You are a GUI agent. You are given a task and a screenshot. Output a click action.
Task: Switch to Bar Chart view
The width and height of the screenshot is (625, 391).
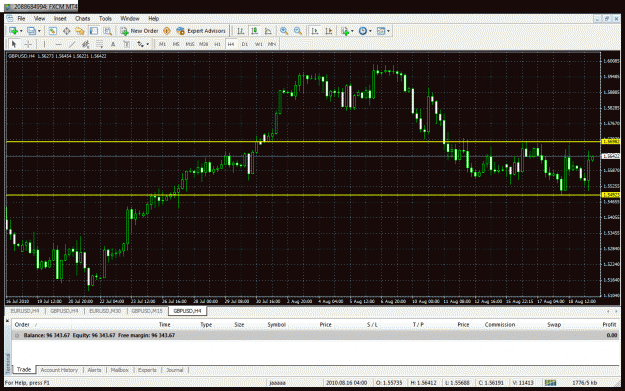(x=240, y=31)
